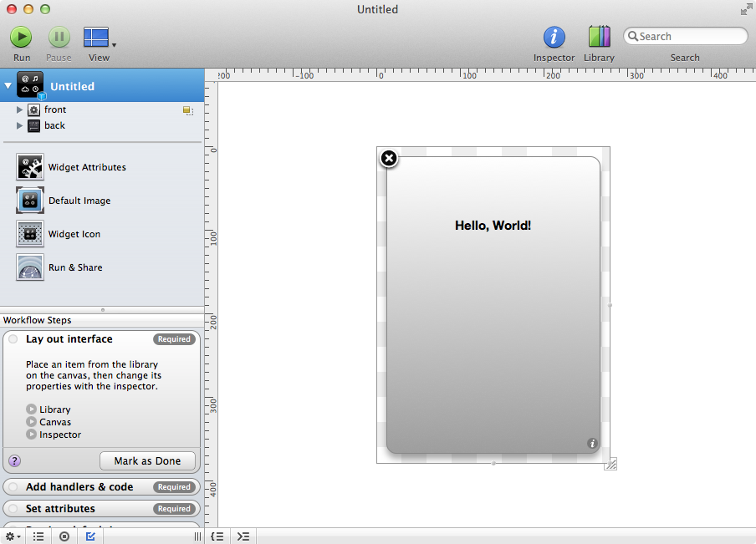
Task: Expand the front item in navigator
Action: coord(19,109)
